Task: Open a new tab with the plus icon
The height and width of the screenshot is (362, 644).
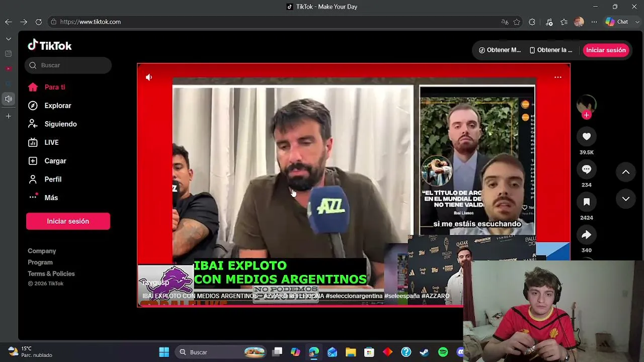Action: [x=9, y=116]
